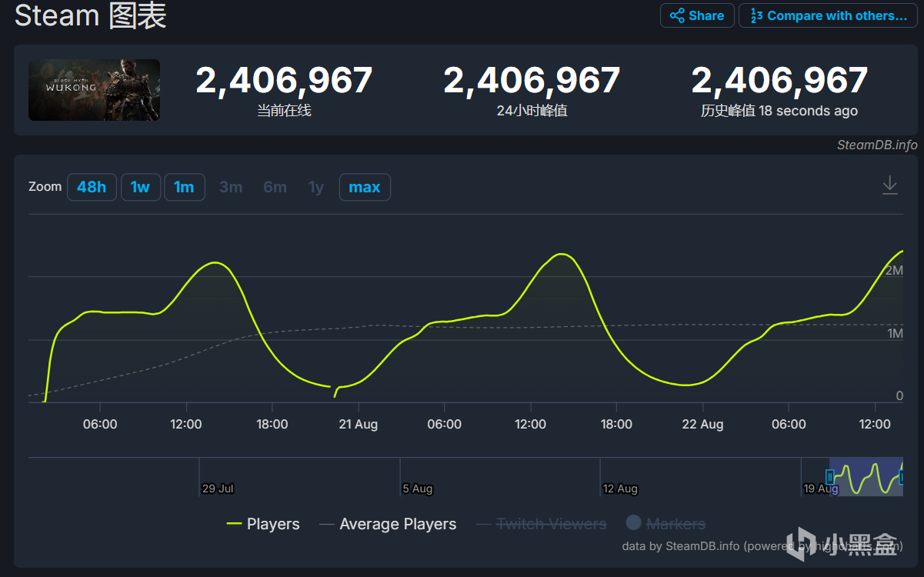Screen dimensions: 924x577
Task: Open Compare with others
Action: (828, 15)
